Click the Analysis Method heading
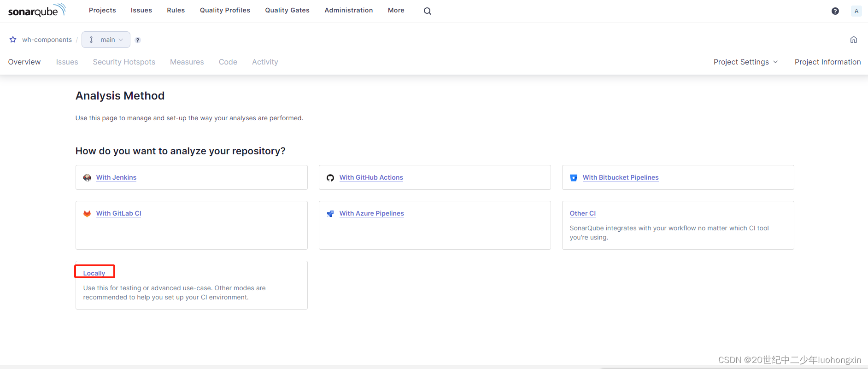The height and width of the screenshot is (369, 868). tap(120, 96)
